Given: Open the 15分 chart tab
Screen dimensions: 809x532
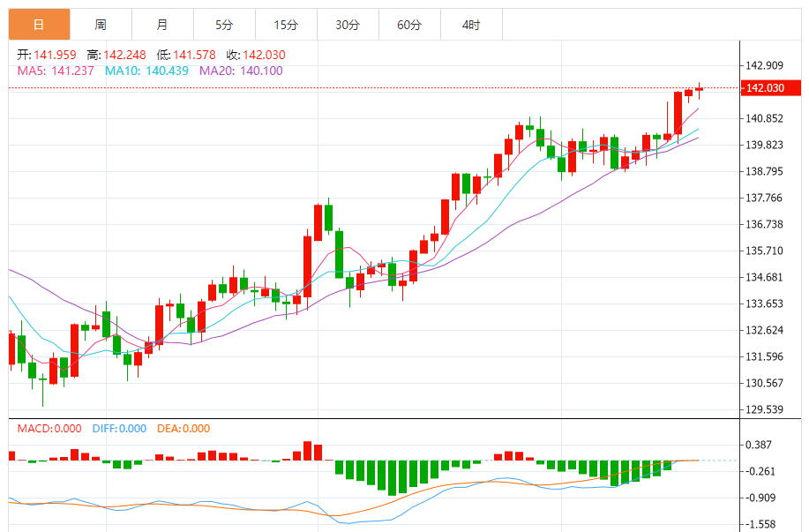Looking at the screenshot, I should pyautogui.click(x=287, y=24).
